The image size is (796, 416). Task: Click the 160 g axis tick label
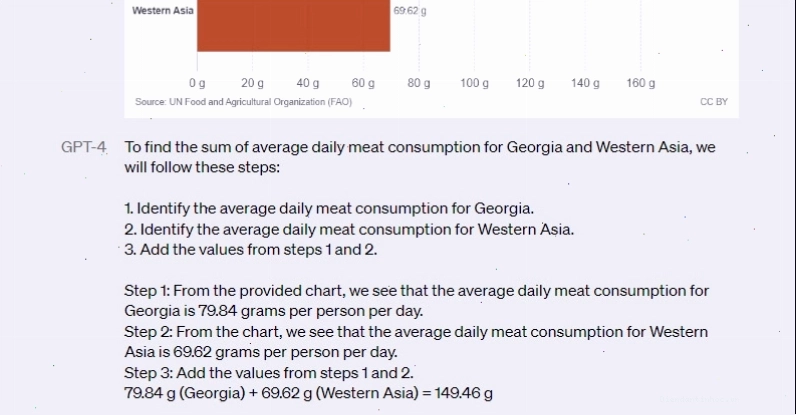640,83
